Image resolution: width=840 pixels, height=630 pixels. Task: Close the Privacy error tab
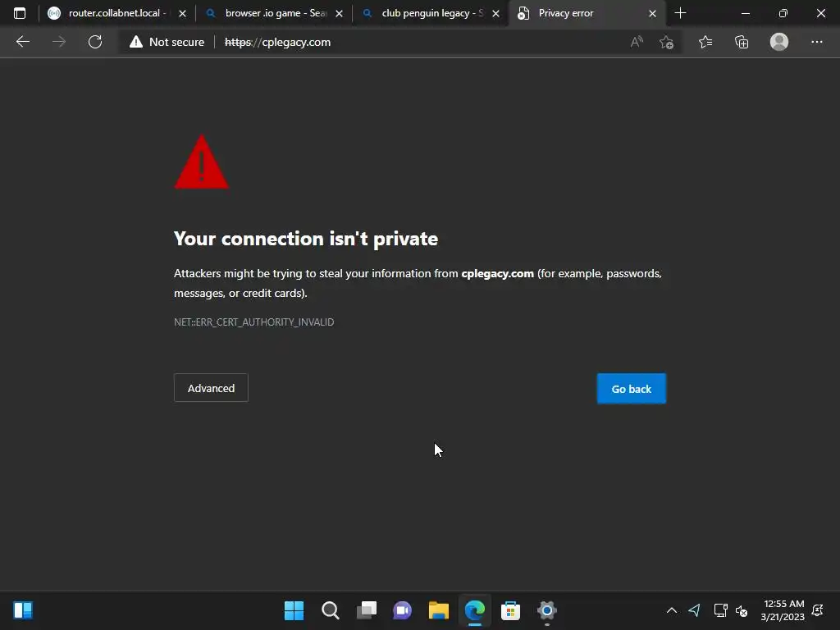pos(652,13)
